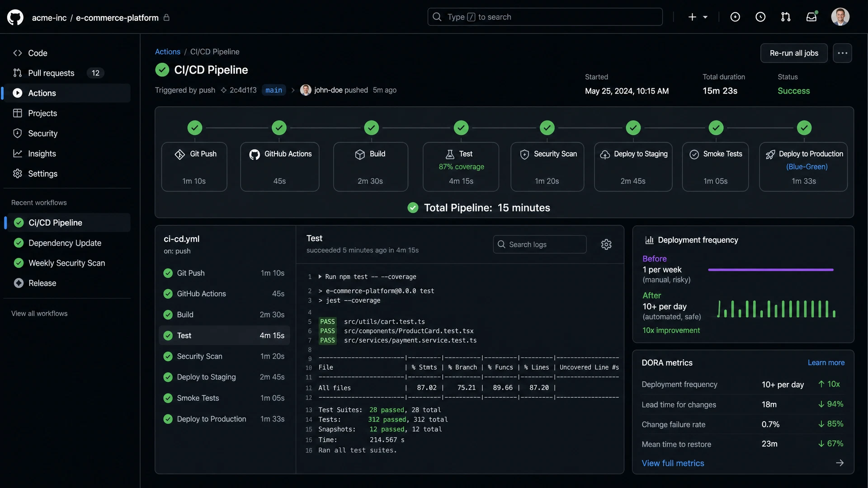Select Deploy to Staging job in list
The image size is (868, 488).
tap(224, 377)
